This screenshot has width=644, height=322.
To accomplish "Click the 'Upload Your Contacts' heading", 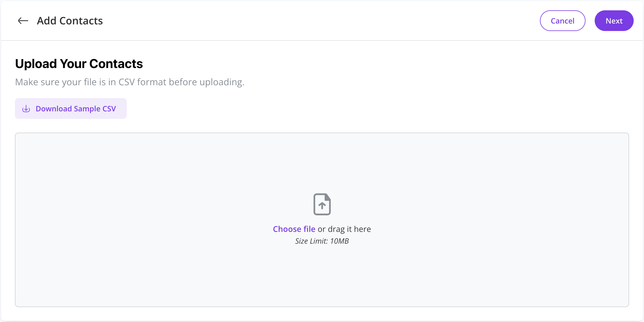I will [79, 64].
